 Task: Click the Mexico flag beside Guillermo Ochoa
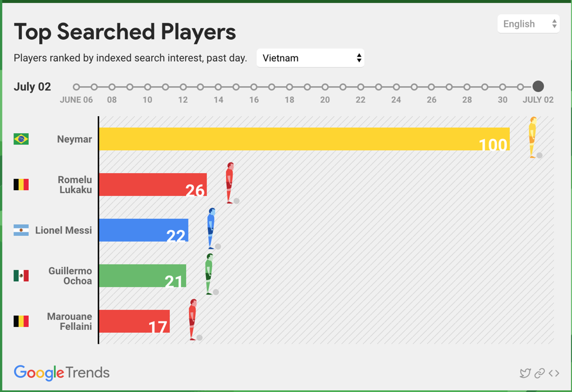click(21, 276)
